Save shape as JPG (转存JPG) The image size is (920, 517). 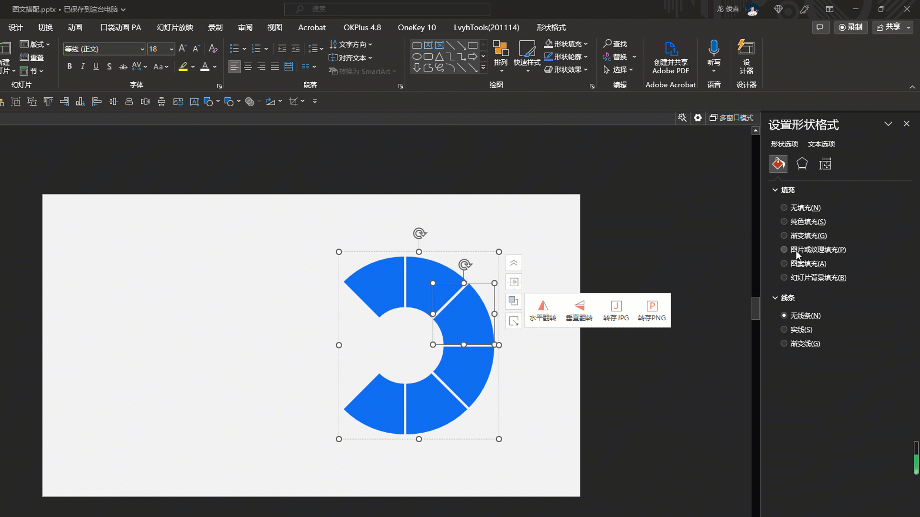pyautogui.click(x=615, y=310)
